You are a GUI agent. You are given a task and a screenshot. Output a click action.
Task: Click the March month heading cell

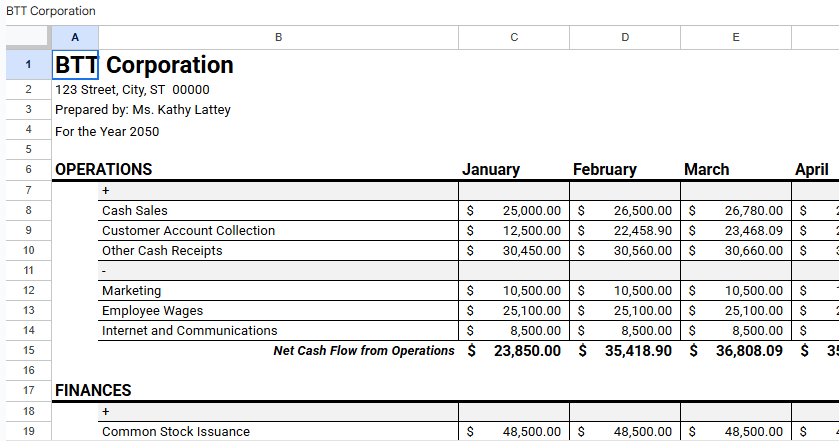[x=707, y=170]
